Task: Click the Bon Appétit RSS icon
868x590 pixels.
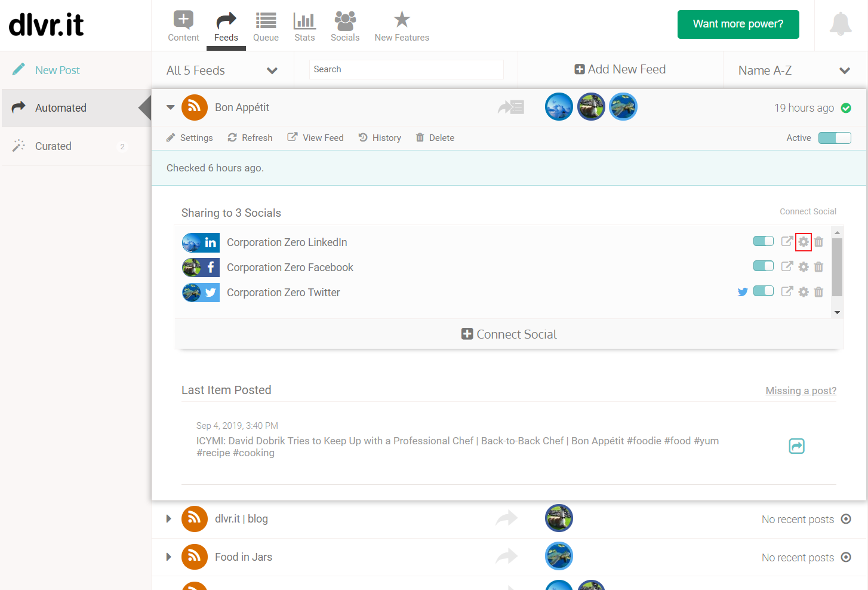Action: (x=194, y=107)
